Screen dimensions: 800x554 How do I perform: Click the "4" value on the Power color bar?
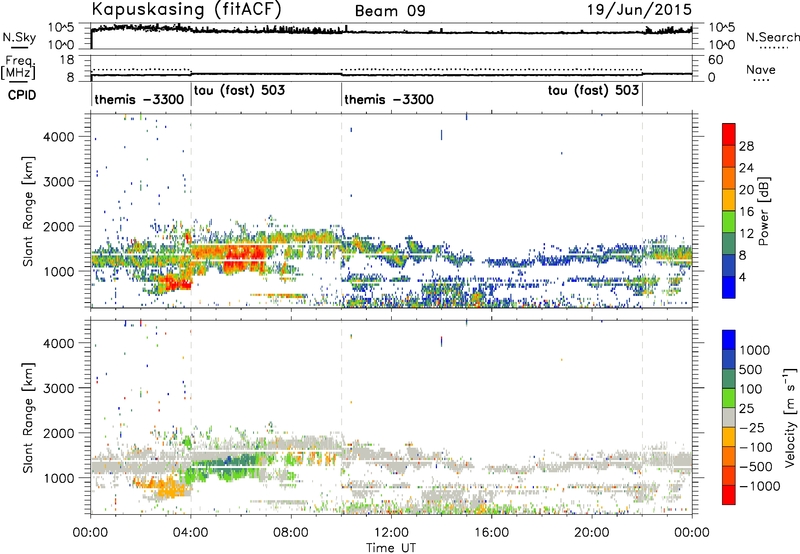[742, 277]
